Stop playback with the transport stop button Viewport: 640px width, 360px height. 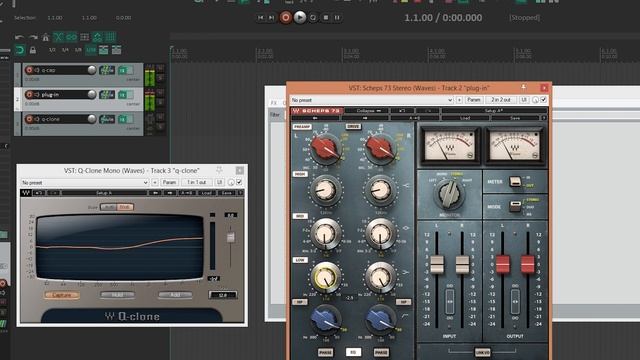tap(326, 18)
